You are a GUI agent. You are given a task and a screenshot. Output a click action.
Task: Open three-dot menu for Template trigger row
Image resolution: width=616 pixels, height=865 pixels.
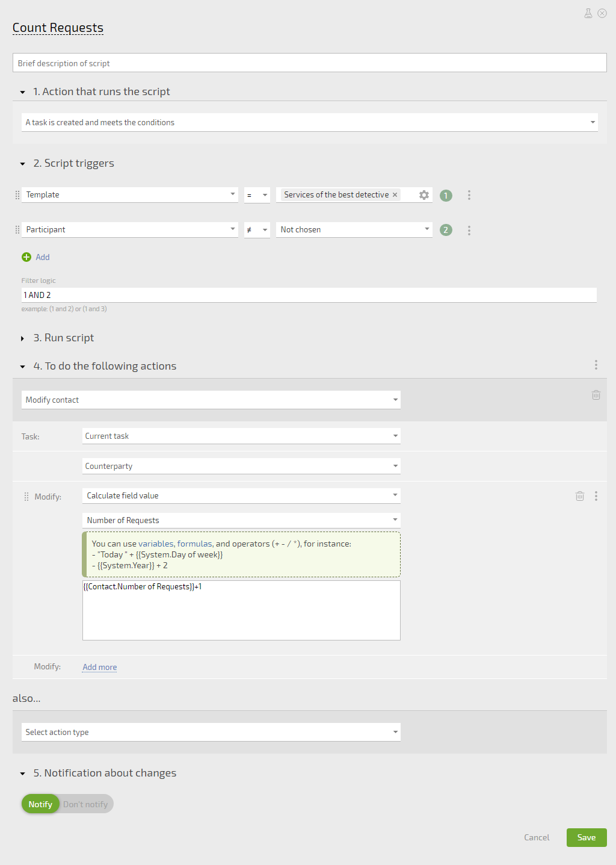click(x=469, y=195)
